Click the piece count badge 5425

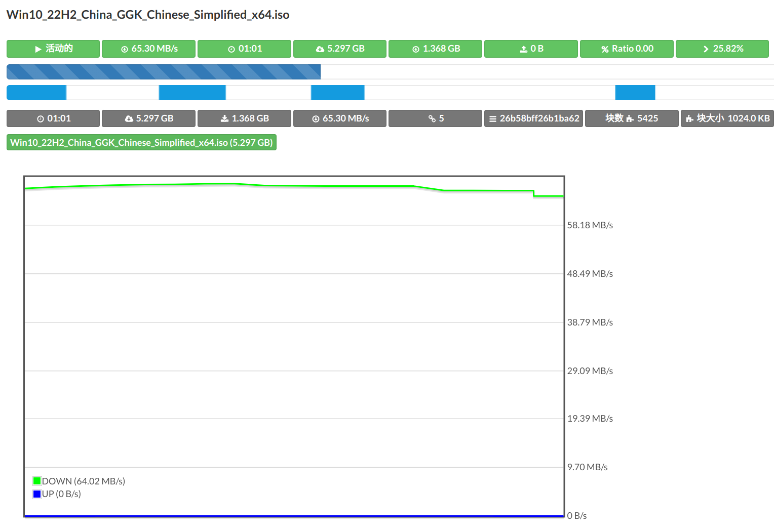[x=632, y=118]
